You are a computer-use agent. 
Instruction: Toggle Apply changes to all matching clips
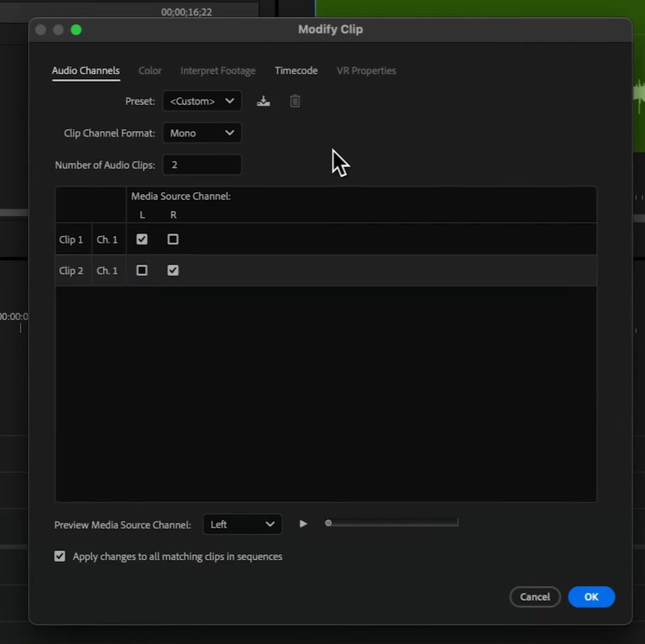[x=59, y=556]
